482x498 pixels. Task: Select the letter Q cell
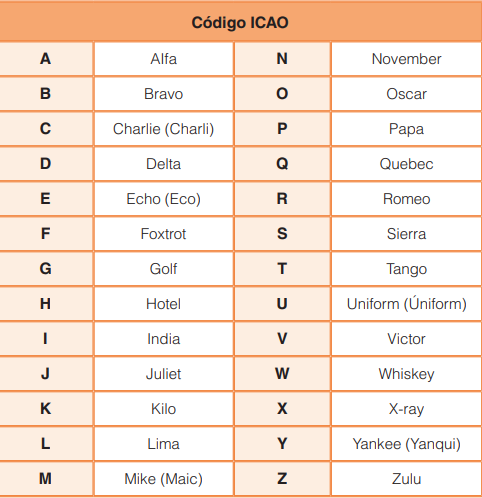point(283,164)
